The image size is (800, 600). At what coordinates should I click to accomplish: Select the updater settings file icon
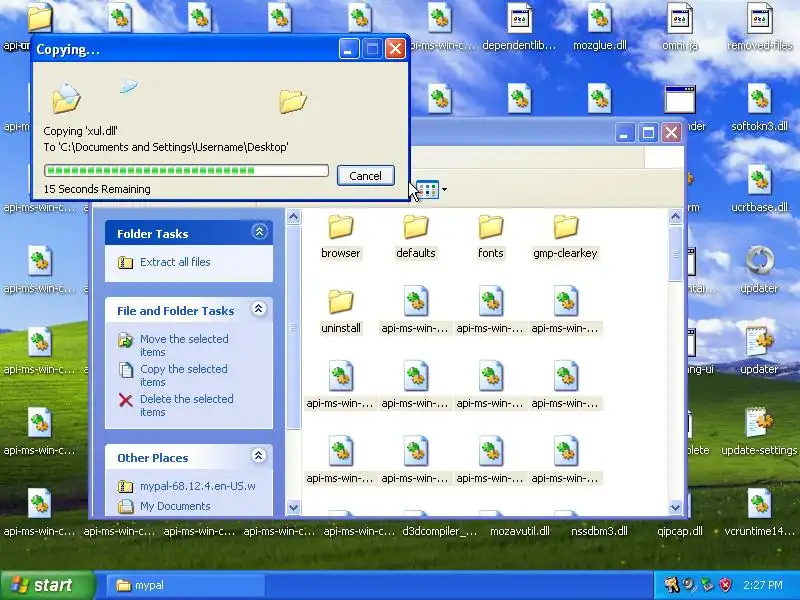tap(760, 351)
